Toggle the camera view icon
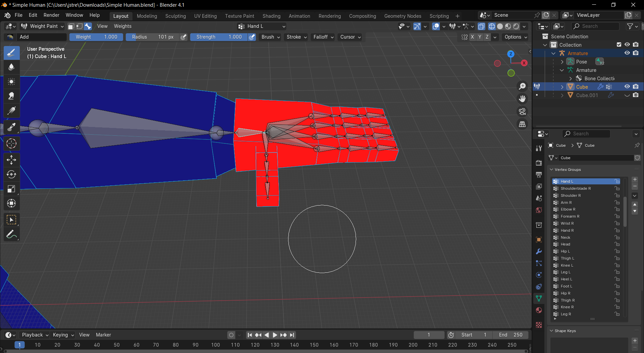This screenshot has width=644, height=353. tap(522, 112)
